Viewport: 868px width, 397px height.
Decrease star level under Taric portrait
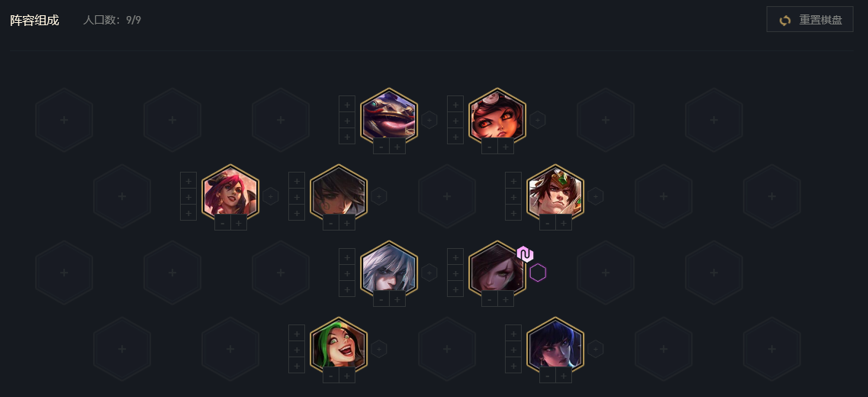click(548, 224)
